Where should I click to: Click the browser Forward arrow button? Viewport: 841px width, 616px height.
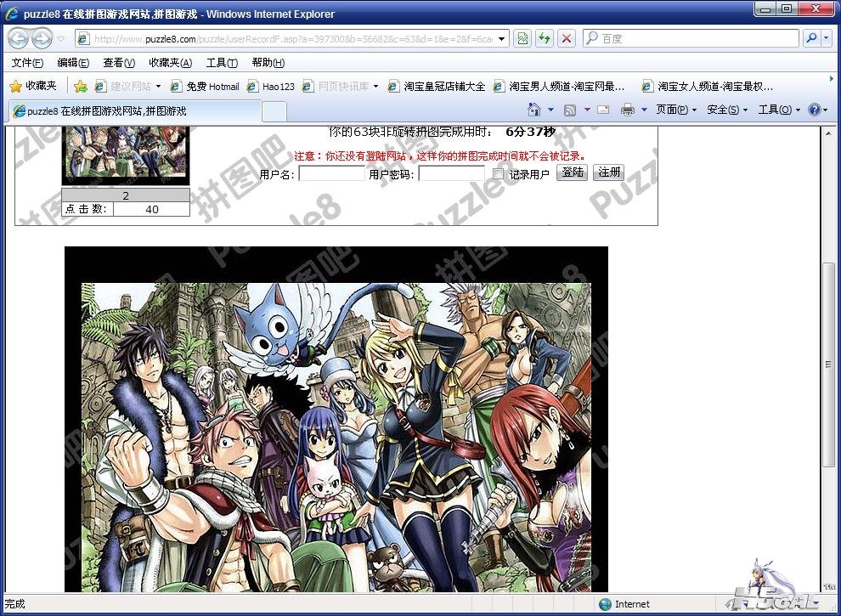click(42, 38)
